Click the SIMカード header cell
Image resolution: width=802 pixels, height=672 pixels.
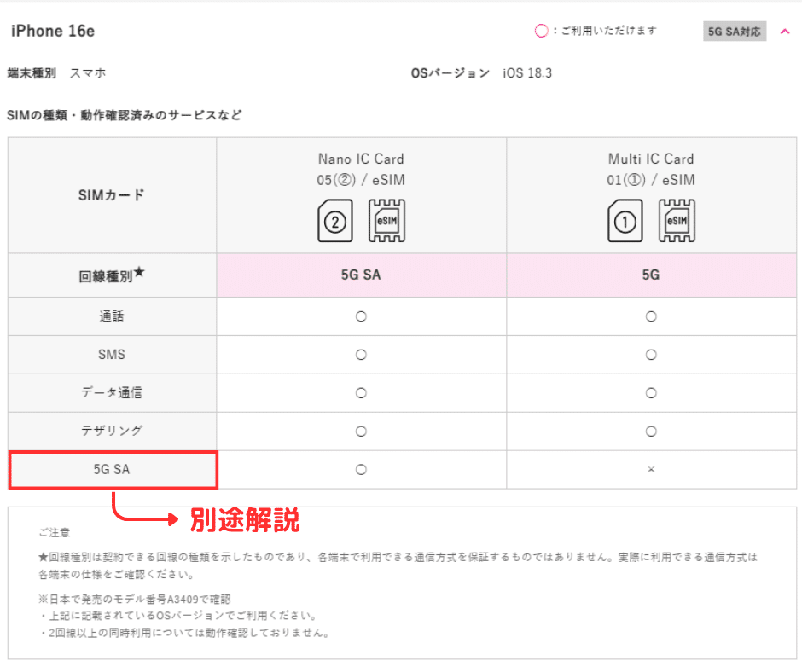tap(112, 194)
